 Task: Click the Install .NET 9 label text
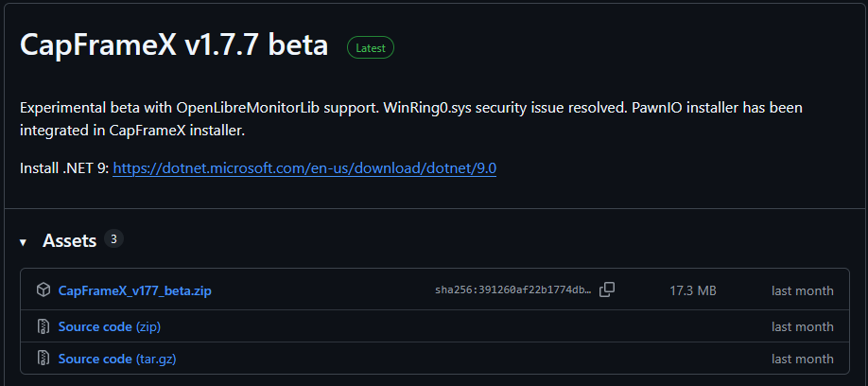63,168
